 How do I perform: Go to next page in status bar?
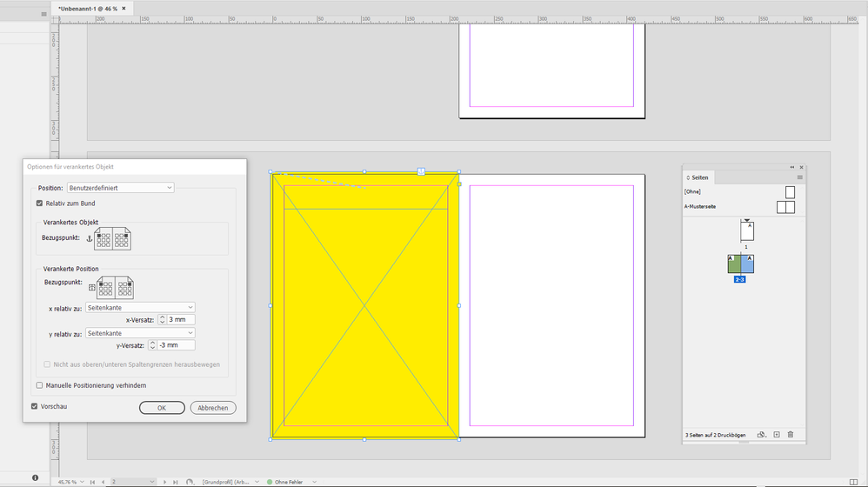164,482
